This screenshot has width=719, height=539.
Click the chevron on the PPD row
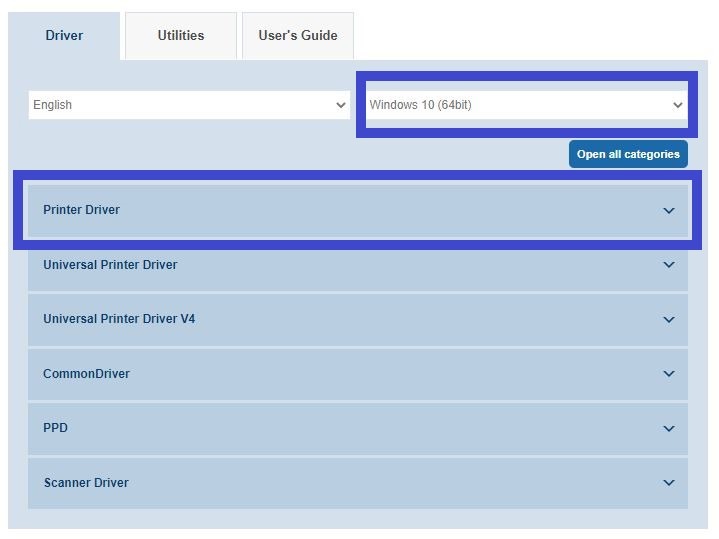[669, 429]
